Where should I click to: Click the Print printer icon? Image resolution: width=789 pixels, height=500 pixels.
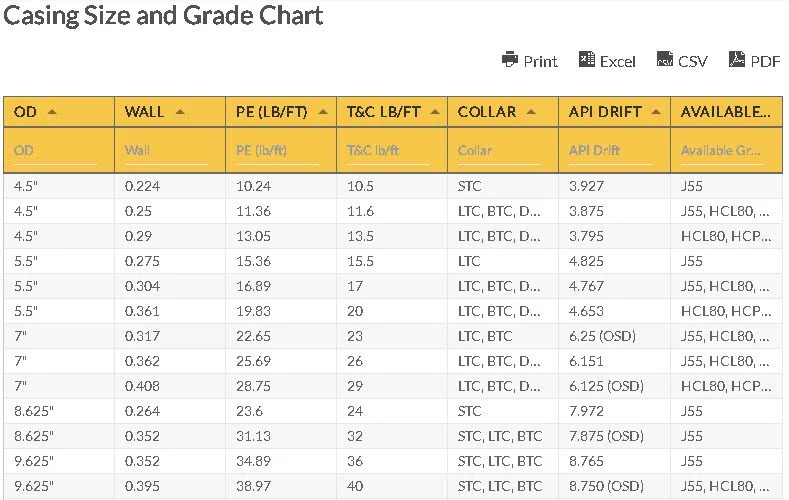coord(510,60)
